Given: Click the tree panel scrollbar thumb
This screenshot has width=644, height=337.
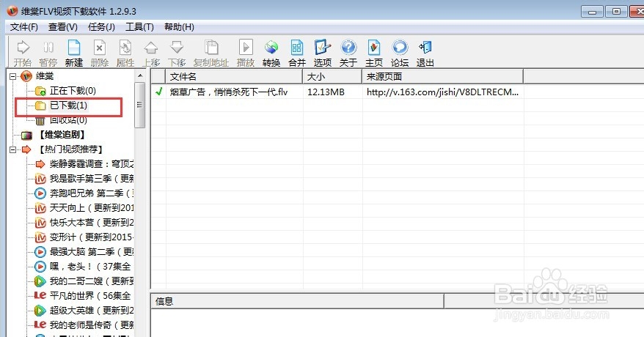Looking at the screenshot, I should (x=140, y=105).
